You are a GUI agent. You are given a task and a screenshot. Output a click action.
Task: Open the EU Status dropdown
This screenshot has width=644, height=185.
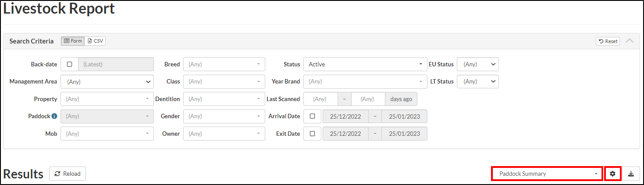coord(477,64)
